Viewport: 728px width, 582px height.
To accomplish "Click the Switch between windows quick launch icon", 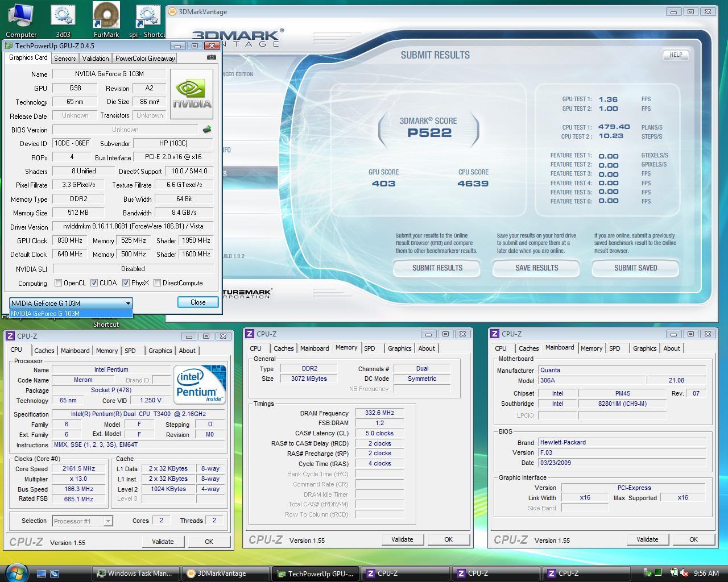I will tap(55, 573).
